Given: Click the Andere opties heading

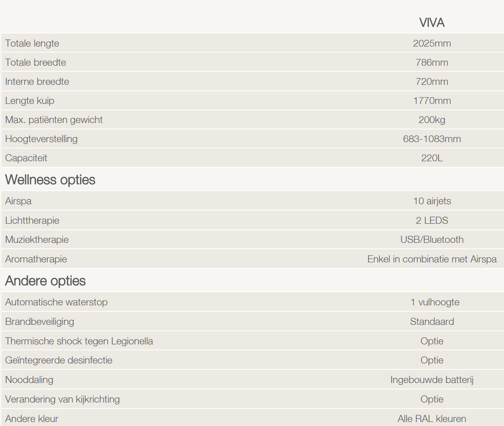Looking at the screenshot, I should pos(45,281).
